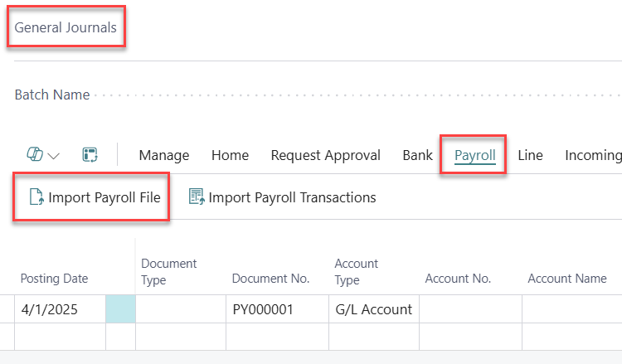Open the Home menu
This screenshot has width=622, height=364.
pos(230,155)
